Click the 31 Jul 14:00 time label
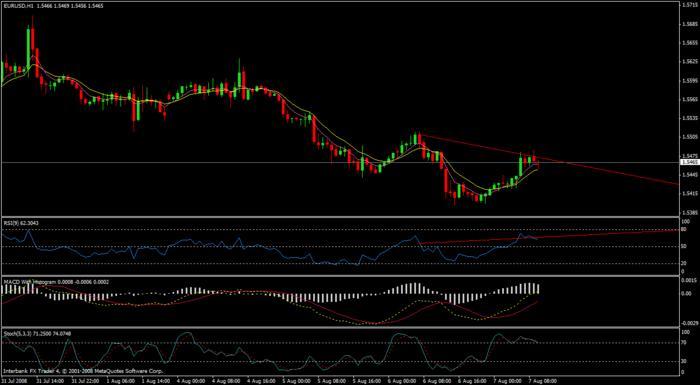The image size is (700, 385). (50, 382)
